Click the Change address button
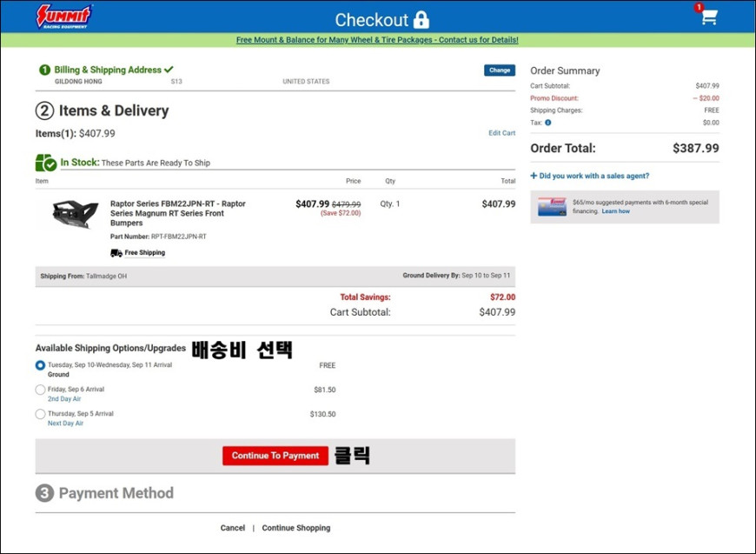 500,70
